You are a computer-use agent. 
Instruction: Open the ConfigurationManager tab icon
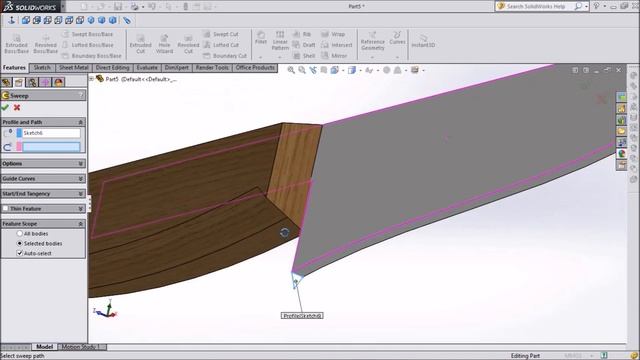coord(32,82)
